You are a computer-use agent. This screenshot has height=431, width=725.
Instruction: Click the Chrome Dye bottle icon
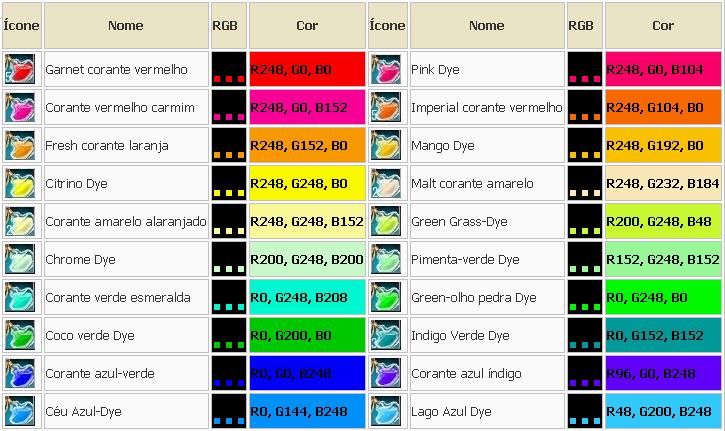point(20,259)
